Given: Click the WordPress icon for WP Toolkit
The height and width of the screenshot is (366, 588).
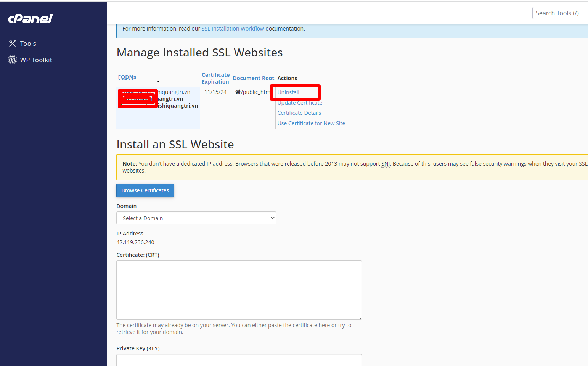Looking at the screenshot, I should point(13,60).
